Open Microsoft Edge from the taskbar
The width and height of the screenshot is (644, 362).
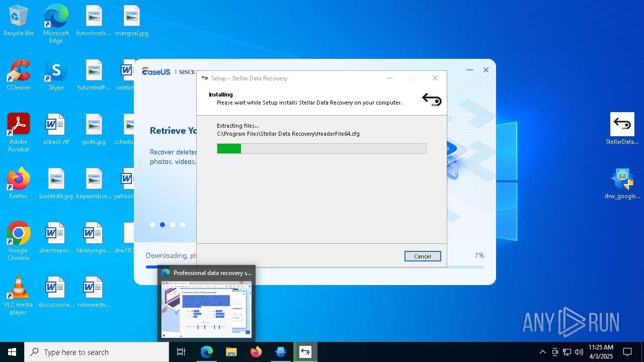click(x=207, y=352)
